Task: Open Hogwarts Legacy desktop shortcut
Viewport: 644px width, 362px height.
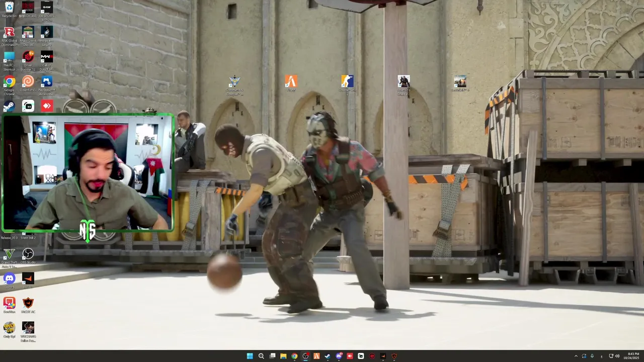Action: coord(47,35)
